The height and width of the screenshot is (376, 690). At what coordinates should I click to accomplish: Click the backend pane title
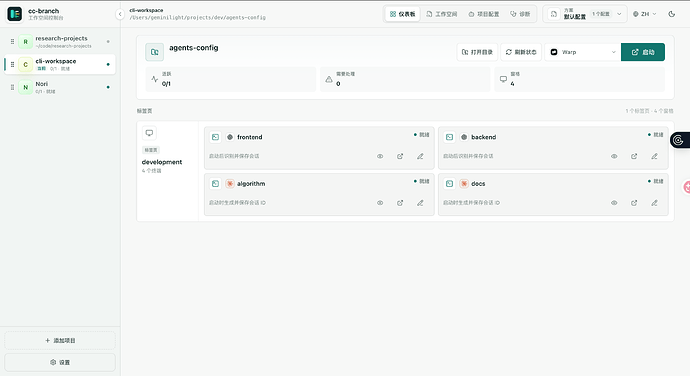click(484, 137)
